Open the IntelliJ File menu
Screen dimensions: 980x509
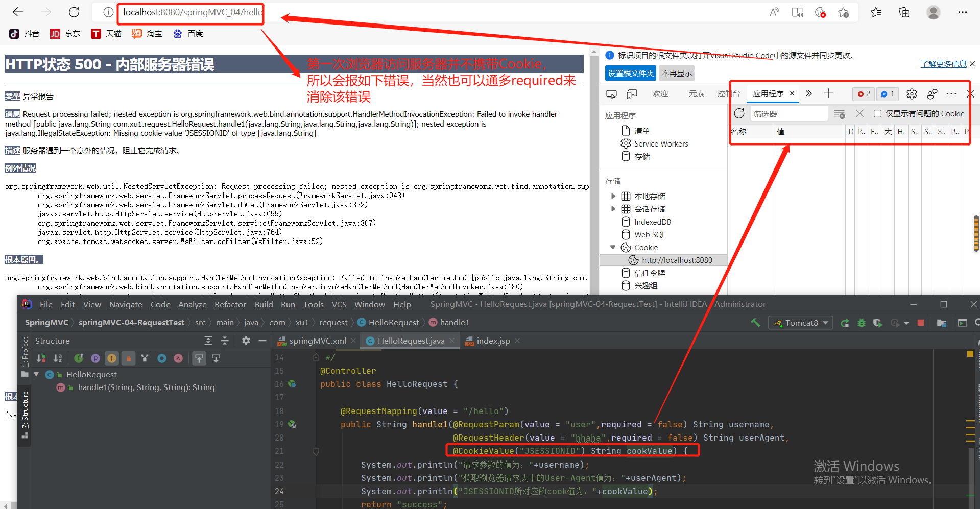click(x=46, y=304)
